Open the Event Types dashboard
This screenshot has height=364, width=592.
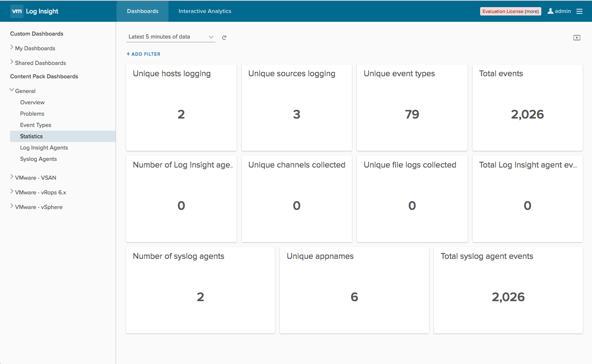pyautogui.click(x=36, y=125)
